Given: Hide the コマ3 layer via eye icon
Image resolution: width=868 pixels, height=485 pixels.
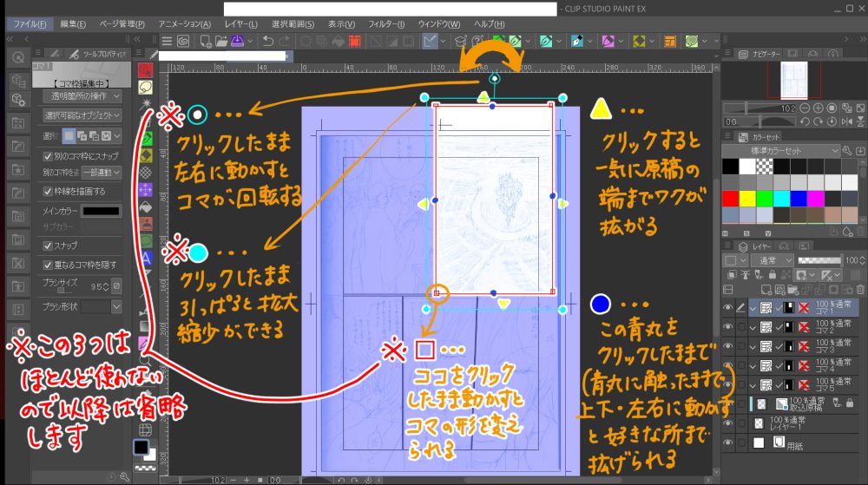Looking at the screenshot, I should [x=728, y=347].
